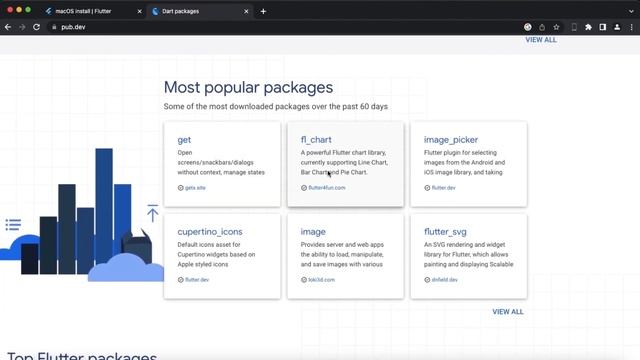Click the phone-shaped icon in browser toolbar

click(574, 27)
